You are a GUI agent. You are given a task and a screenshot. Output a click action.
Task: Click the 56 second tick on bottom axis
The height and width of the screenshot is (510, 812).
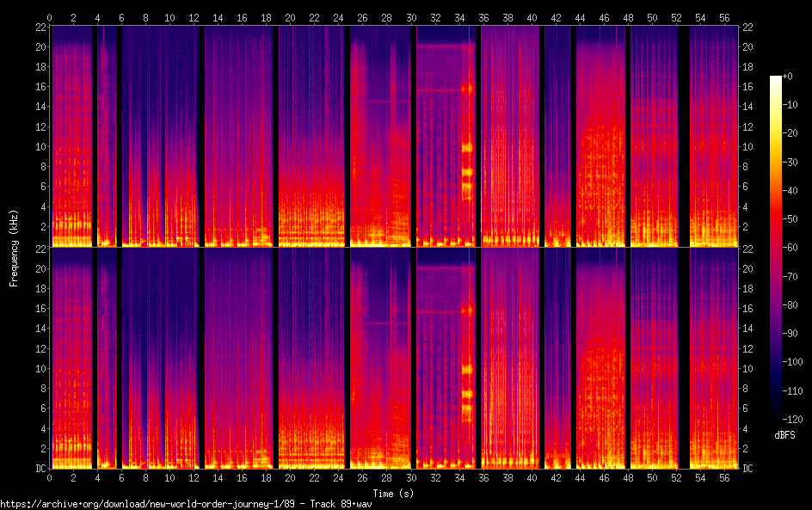(723, 477)
